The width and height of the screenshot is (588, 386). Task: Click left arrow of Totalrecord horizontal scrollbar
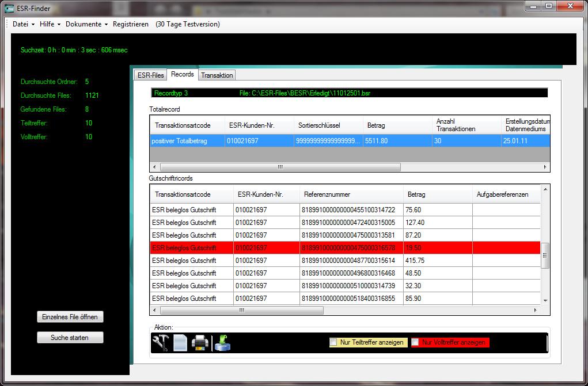(154, 167)
